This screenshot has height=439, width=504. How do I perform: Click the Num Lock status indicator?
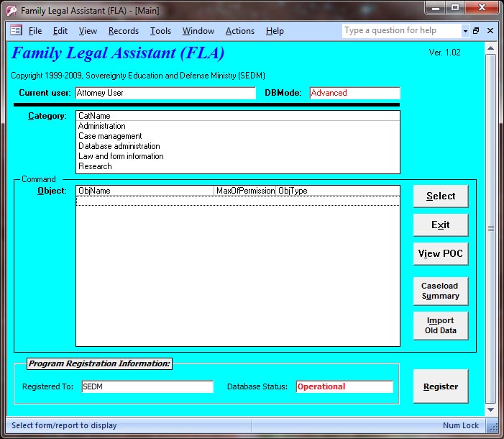pyautogui.click(x=461, y=425)
